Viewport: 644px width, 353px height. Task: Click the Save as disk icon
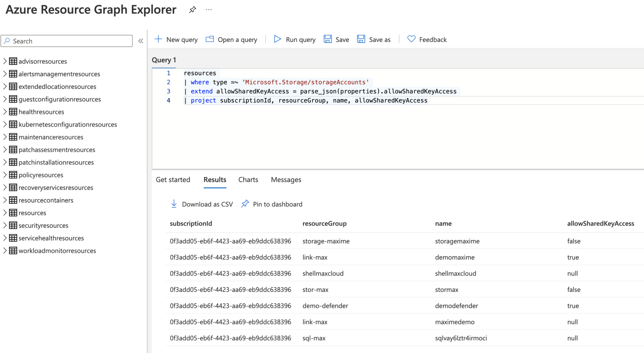(x=361, y=39)
